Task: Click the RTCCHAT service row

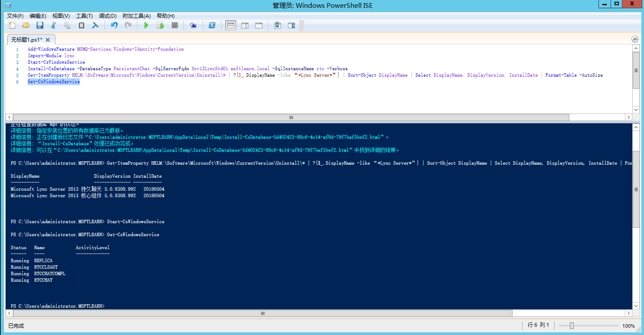Action: [32, 280]
